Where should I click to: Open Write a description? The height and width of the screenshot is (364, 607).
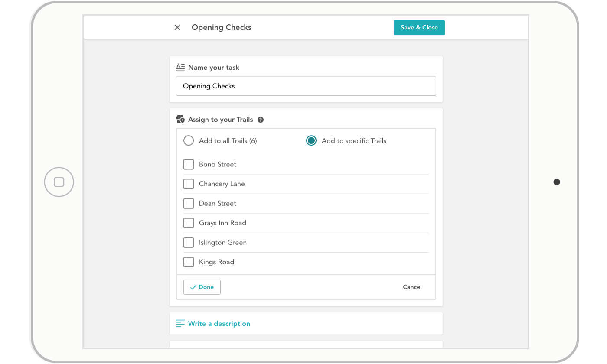219,323
